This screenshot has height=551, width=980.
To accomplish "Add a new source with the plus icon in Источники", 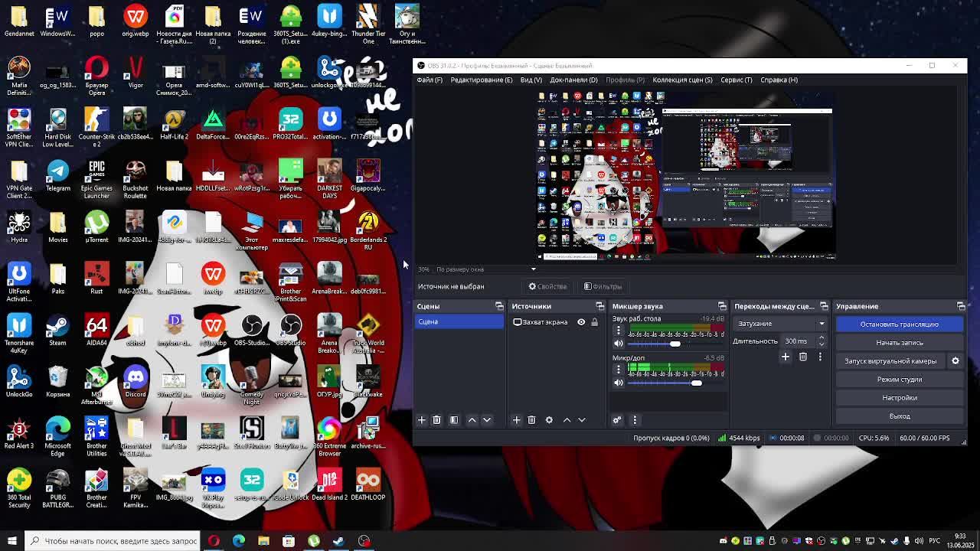I will coord(516,419).
